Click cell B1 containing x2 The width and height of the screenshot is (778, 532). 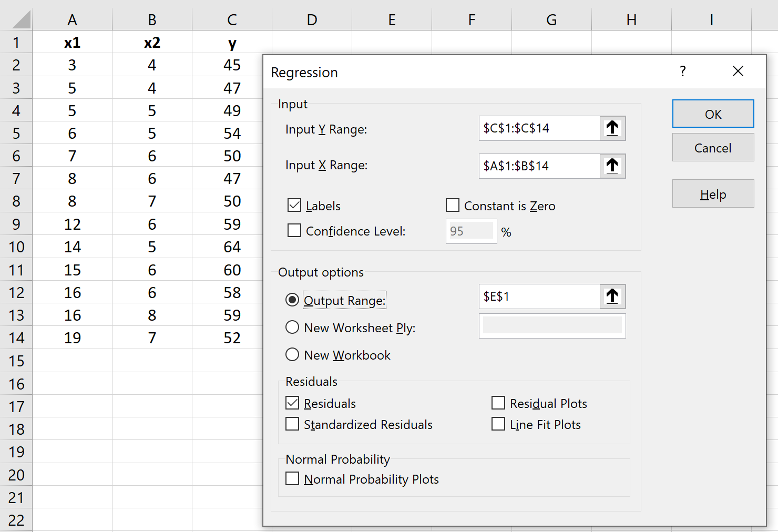click(152, 42)
